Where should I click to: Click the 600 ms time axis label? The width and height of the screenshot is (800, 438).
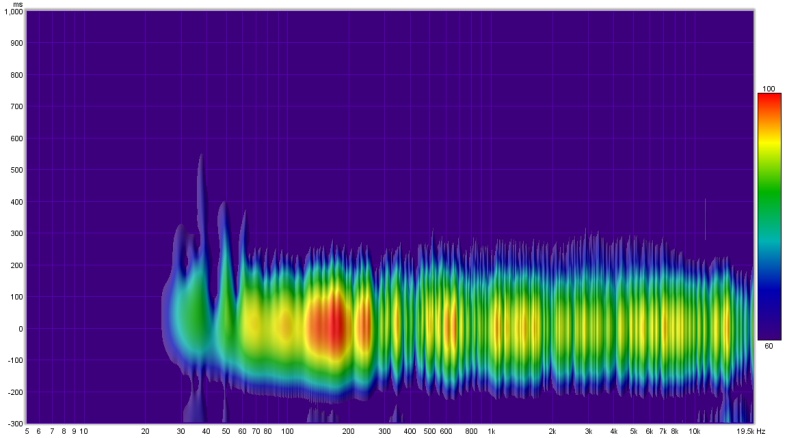[17, 138]
